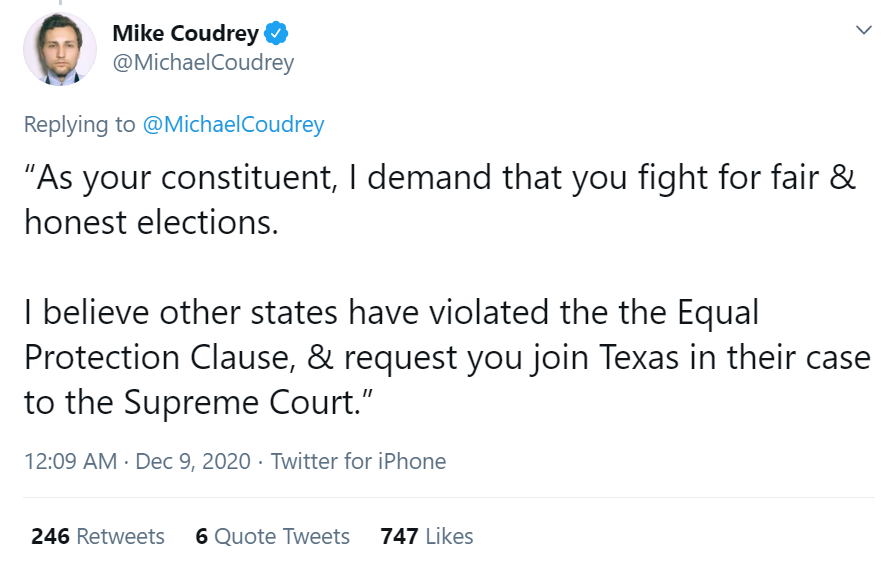Open the Mike Coudrey display name link
The image size is (886, 561).
point(186,34)
